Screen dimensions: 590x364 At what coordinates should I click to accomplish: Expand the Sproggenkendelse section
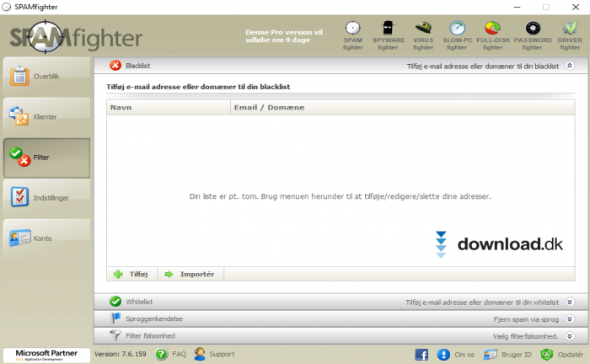coord(570,319)
